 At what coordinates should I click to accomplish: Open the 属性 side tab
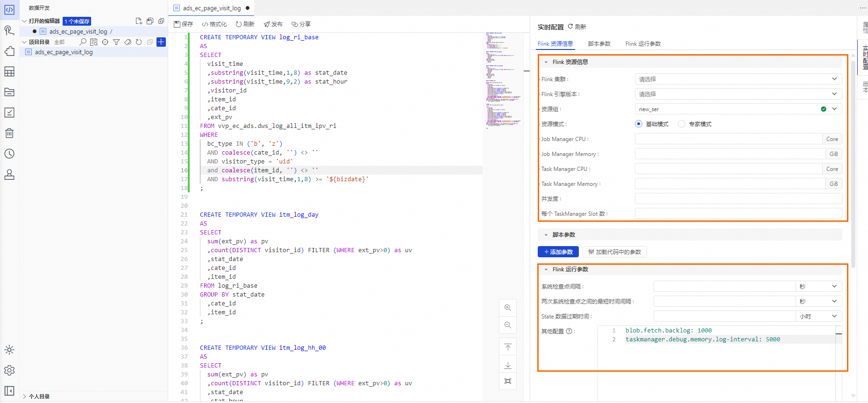[865, 27]
